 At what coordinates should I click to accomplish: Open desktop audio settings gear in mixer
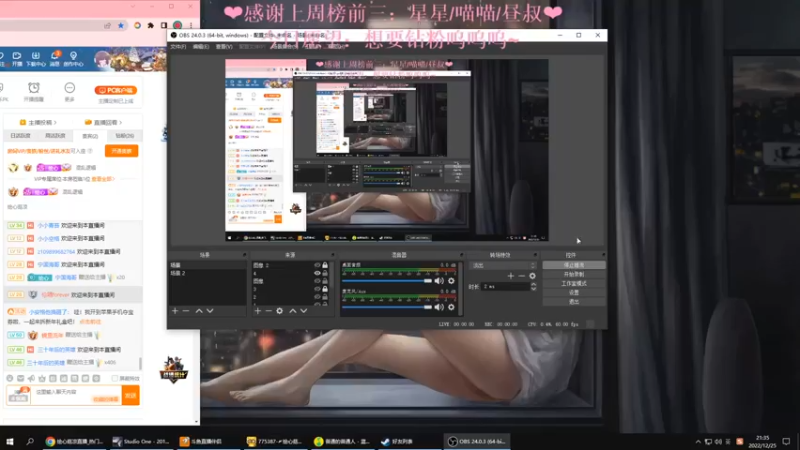point(451,281)
